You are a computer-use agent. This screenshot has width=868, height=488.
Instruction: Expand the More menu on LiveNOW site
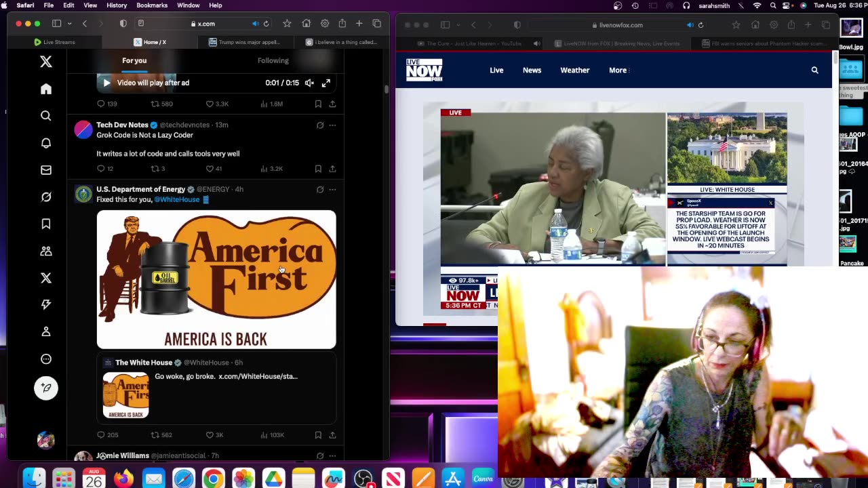click(x=619, y=70)
